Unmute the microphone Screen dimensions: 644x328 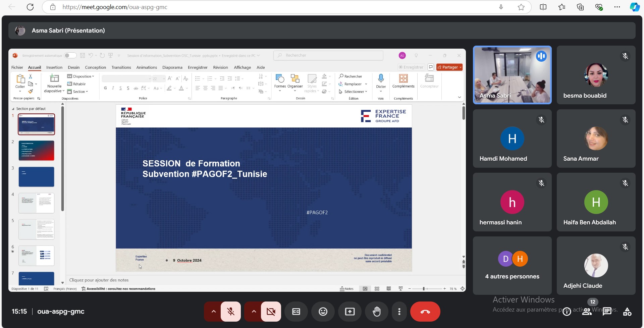(231, 312)
